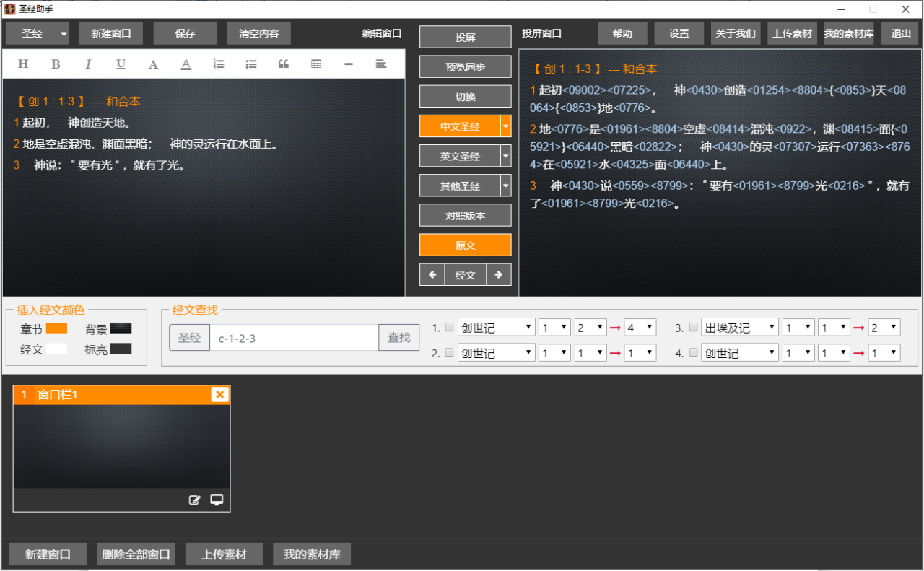Viewport: 924px width, 571px height.
Task: Expand the 中文圣经 dropdown arrow
Action: [505, 126]
